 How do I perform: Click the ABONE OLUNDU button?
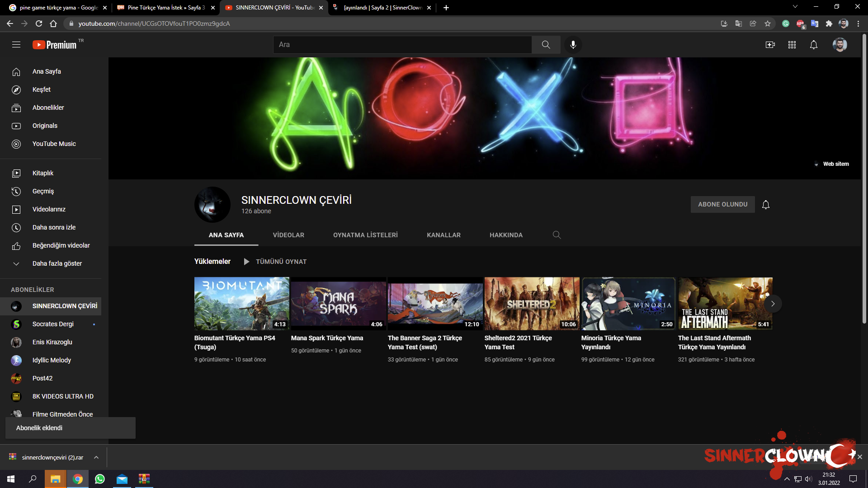click(x=722, y=204)
